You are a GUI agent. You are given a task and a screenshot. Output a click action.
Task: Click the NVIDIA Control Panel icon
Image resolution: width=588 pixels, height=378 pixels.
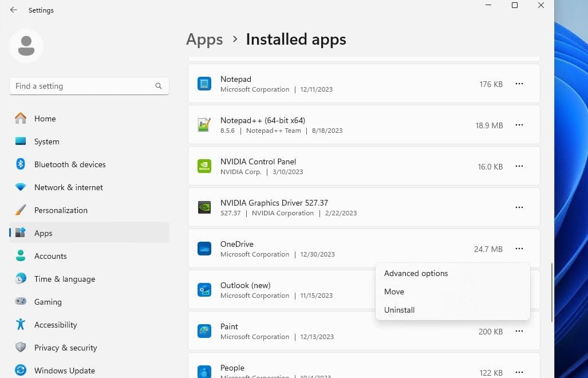pos(204,166)
